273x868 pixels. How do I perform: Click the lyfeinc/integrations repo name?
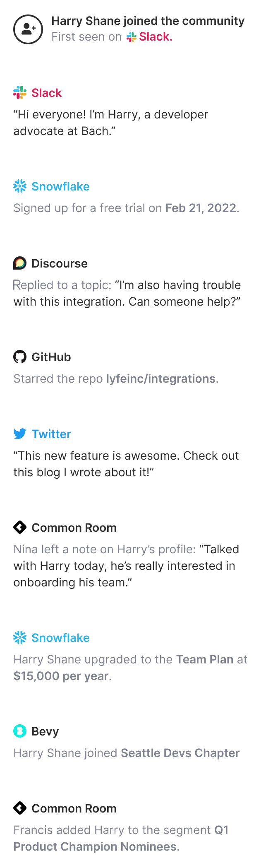[x=161, y=379]
